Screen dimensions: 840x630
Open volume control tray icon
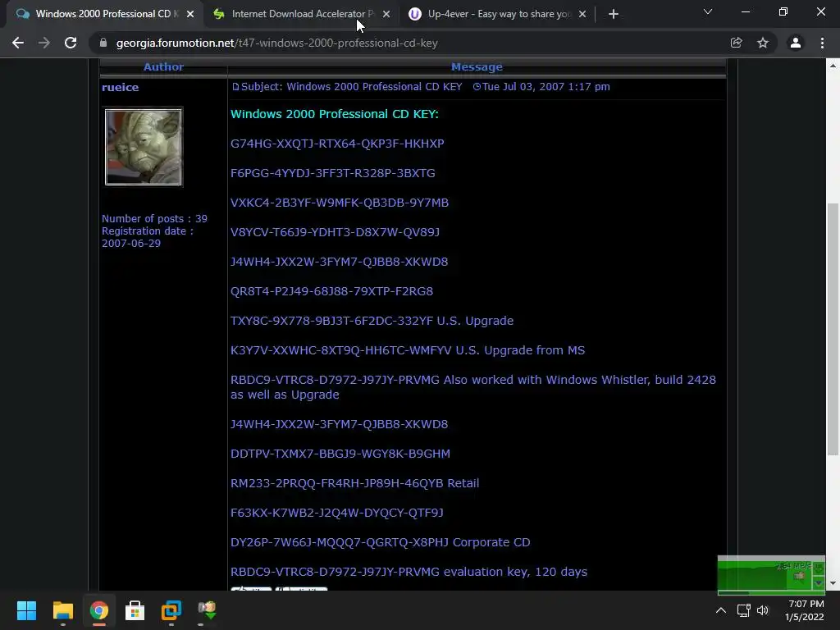763,610
